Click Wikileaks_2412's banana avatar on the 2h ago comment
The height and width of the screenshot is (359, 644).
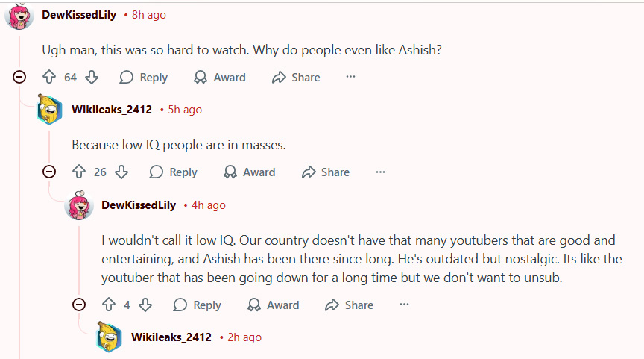pos(110,337)
